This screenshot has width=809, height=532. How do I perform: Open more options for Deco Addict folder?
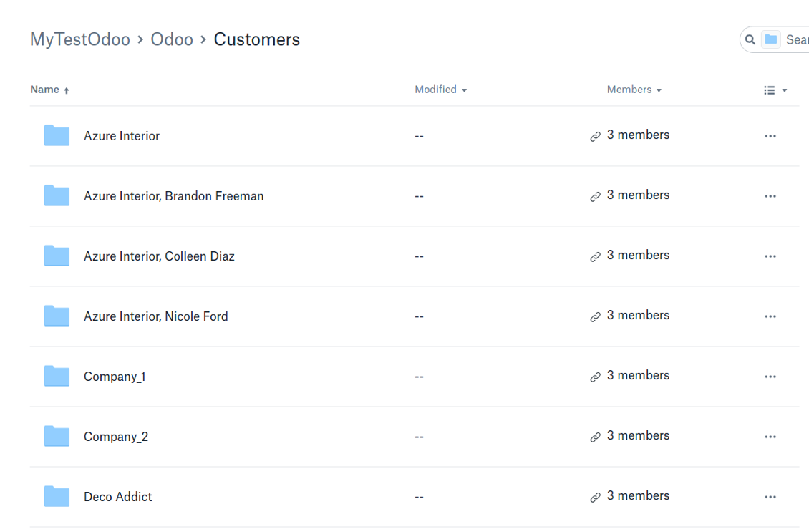[770, 497]
